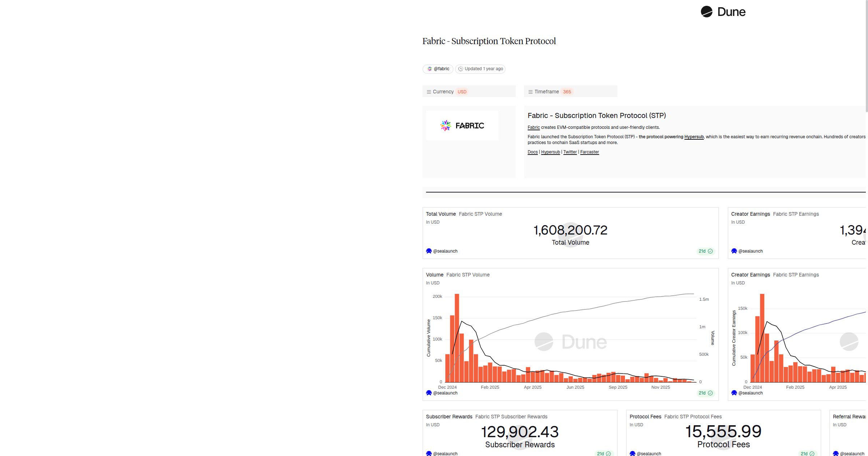Click the green verified checkmark beside 21d
Screen dimensions: 868x456
pos(710,251)
